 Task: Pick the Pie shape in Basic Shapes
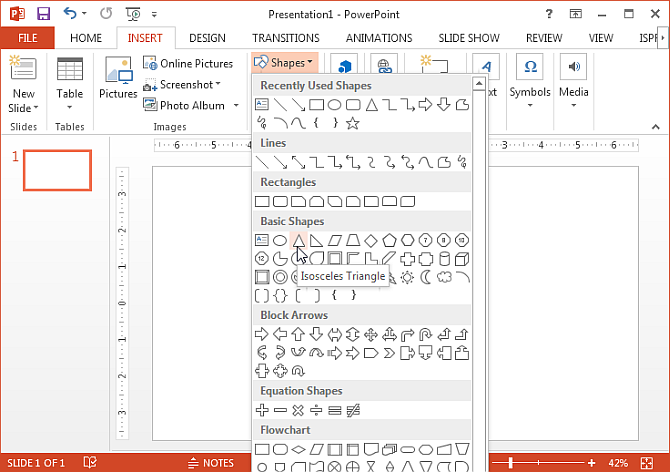point(280,259)
